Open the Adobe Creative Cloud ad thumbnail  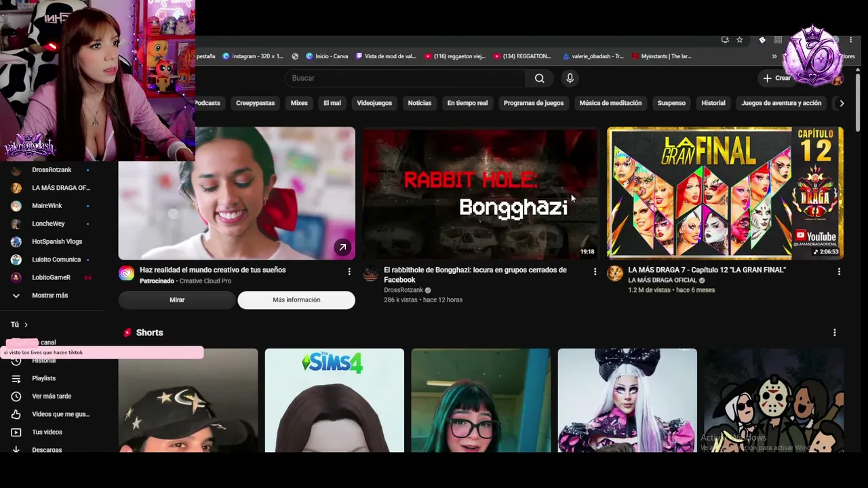pos(237,193)
